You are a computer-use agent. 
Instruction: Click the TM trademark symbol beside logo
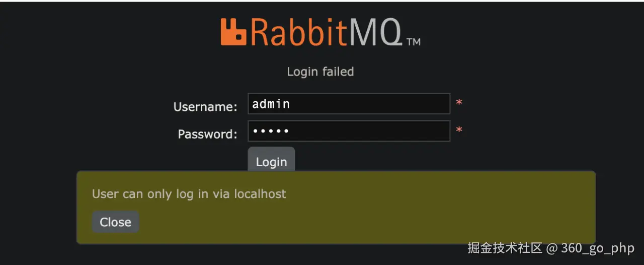413,42
